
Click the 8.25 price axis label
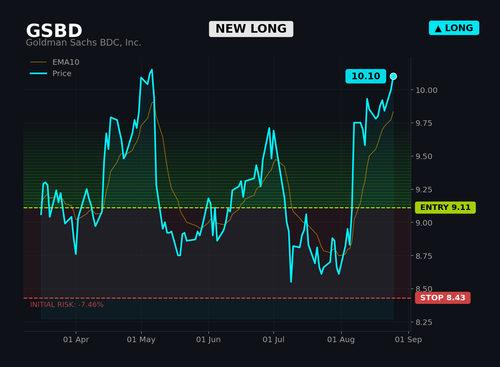[424, 322]
